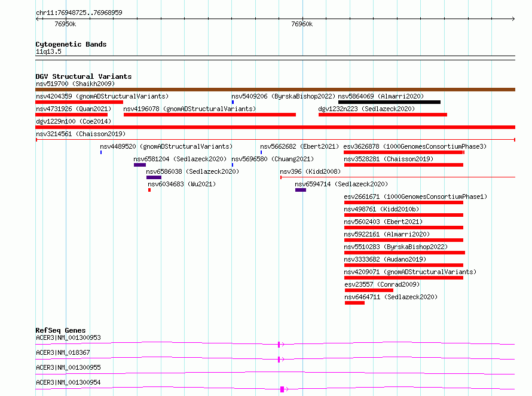Click the RefSeq Genes track title
Viewport: 532px width, 396px height.
60,330
